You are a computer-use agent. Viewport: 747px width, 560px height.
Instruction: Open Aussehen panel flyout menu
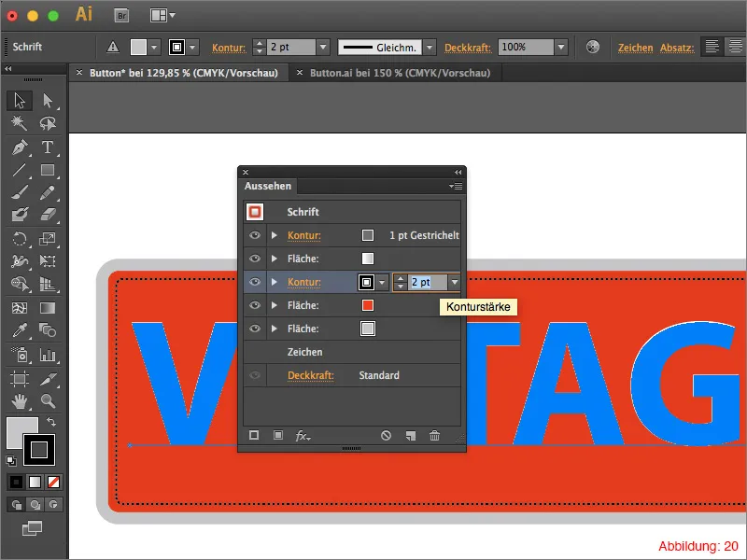(456, 186)
